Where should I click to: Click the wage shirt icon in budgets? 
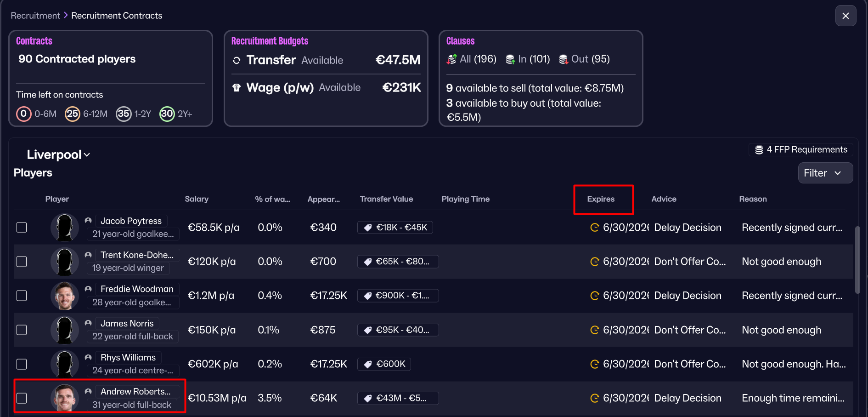tap(237, 88)
